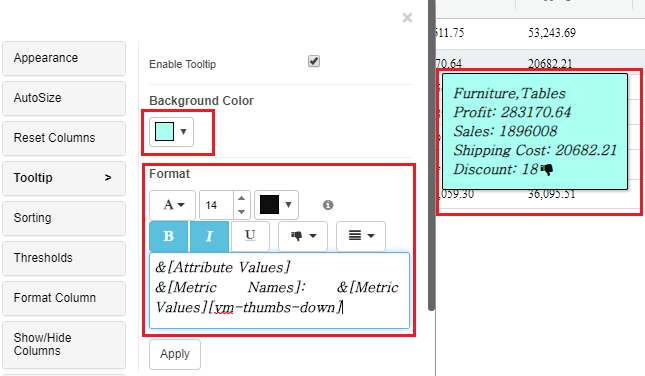Decrease font size with down arrow
Viewport: 645px width, 376px height.
241,212
